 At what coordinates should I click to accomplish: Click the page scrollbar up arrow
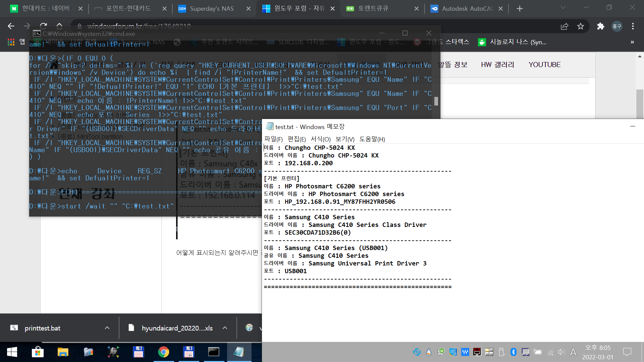(640, 56)
